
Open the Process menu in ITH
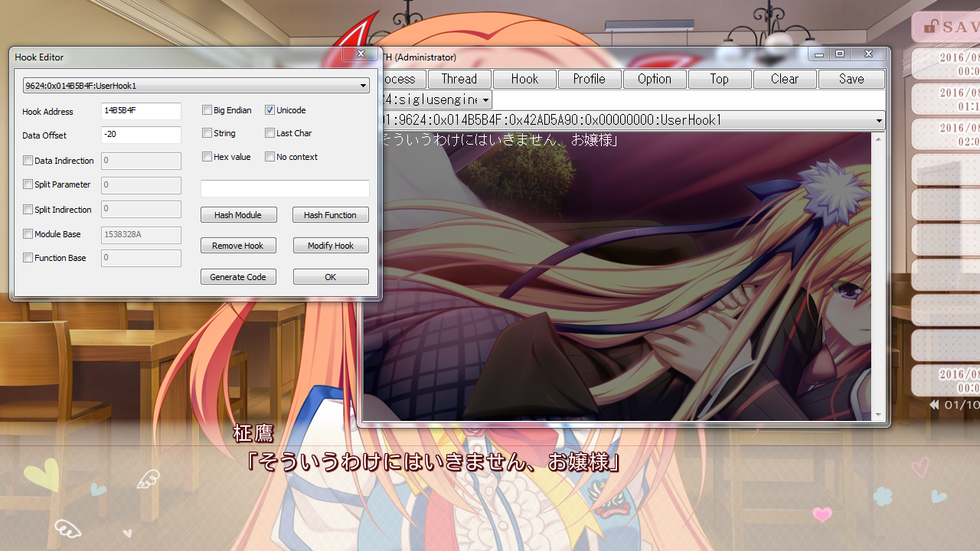(x=403, y=79)
